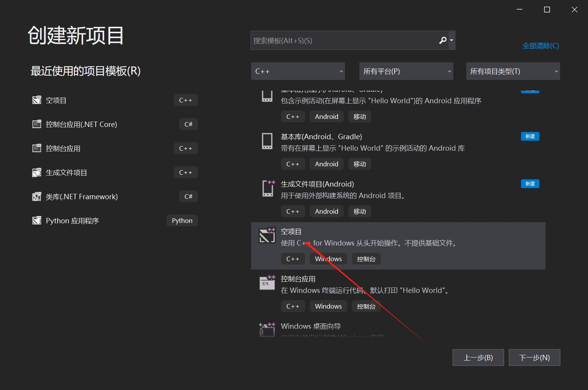Click the Windows 桌面向导 icon
The height and width of the screenshot is (390, 588).
coord(267,329)
